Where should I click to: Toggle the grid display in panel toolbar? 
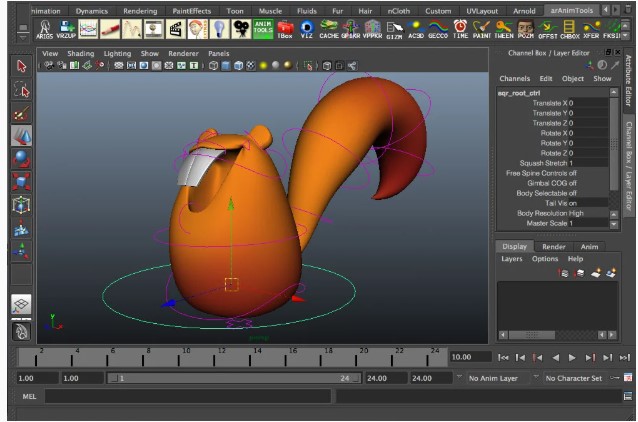pos(118,66)
